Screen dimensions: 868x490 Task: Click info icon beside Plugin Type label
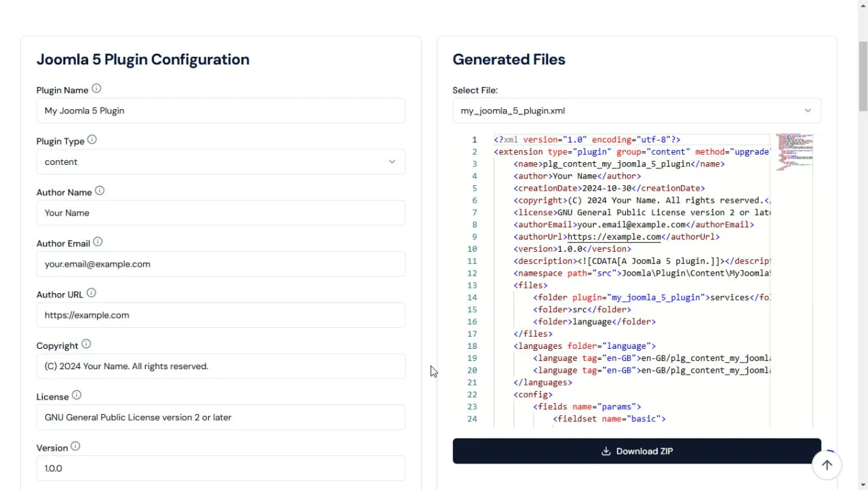click(92, 140)
